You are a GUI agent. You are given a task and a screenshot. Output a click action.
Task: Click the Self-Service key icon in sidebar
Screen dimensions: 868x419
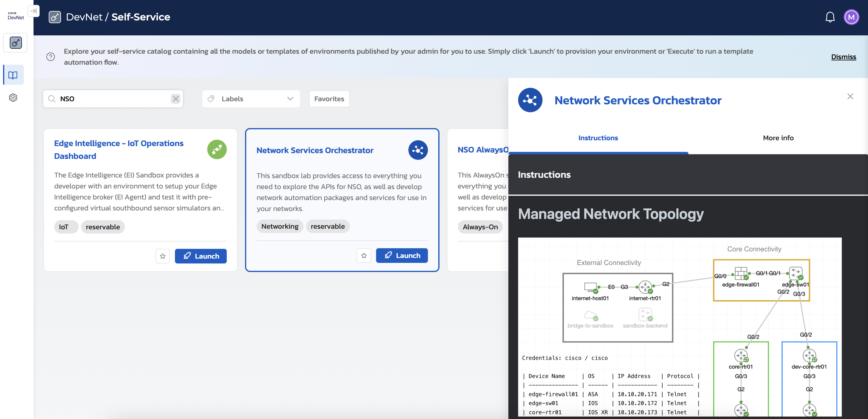[16, 43]
